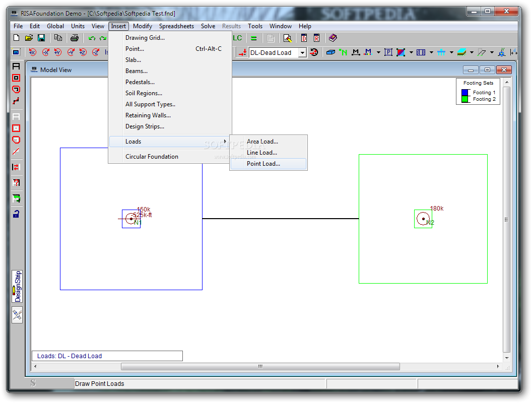Open the purple help book icon
This screenshot has width=532, height=403.
(x=333, y=38)
